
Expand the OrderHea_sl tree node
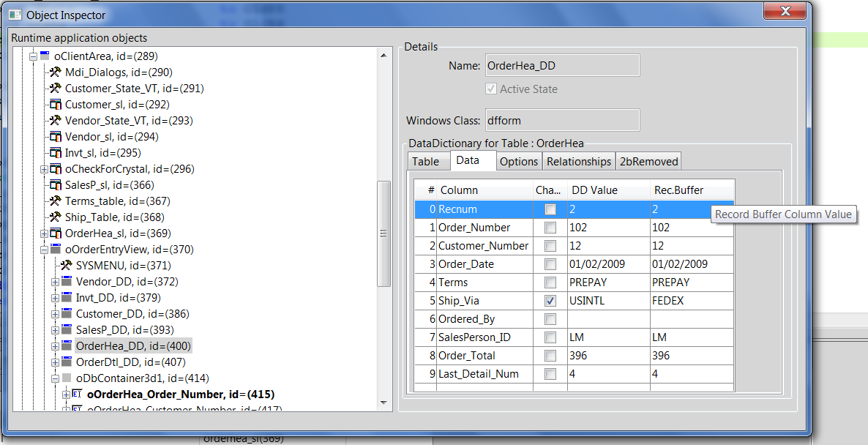(x=44, y=233)
